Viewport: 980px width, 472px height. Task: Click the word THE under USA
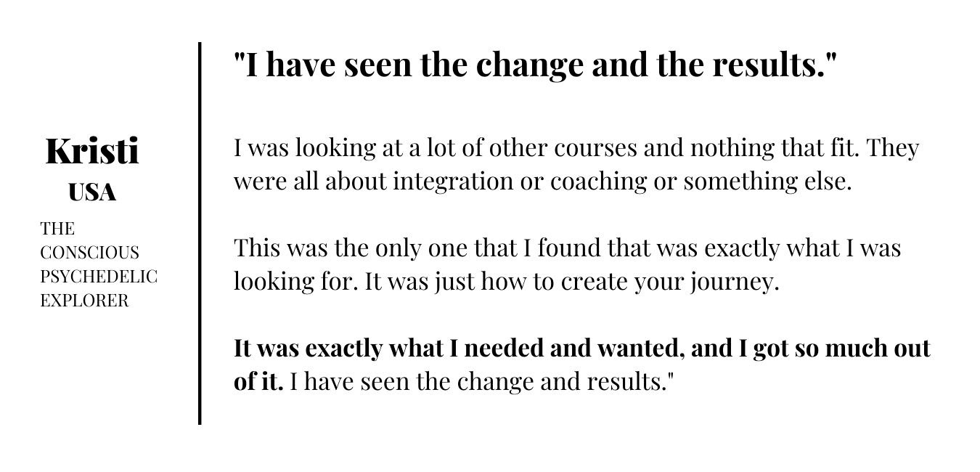click(57, 229)
